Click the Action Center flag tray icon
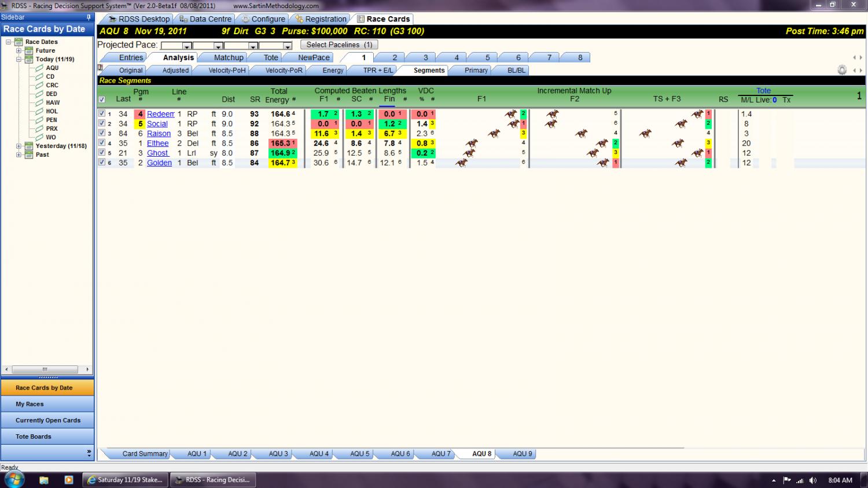The width and height of the screenshot is (868, 488). (787, 480)
